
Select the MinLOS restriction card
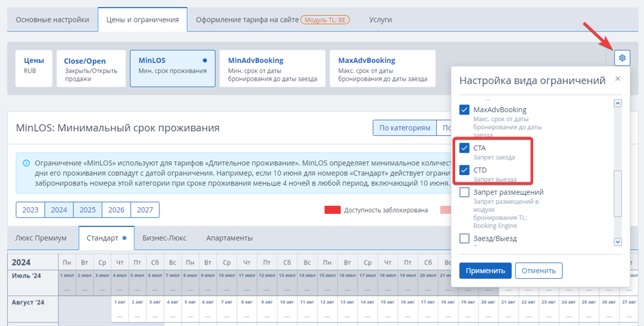[172, 69]
